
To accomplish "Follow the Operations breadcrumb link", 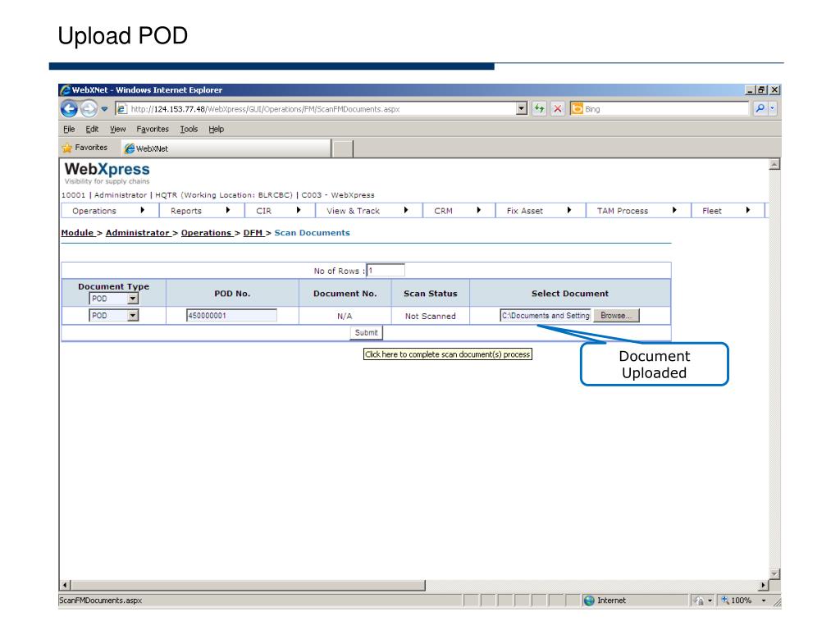I will 206,232.
